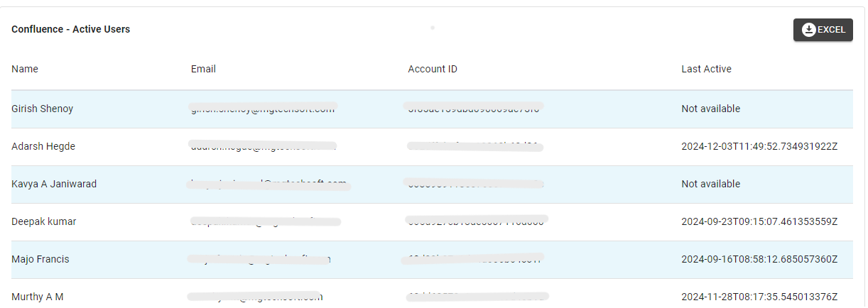Click Adarsh Hegde's last active timestamp 2024-12-03

[759, 146]
